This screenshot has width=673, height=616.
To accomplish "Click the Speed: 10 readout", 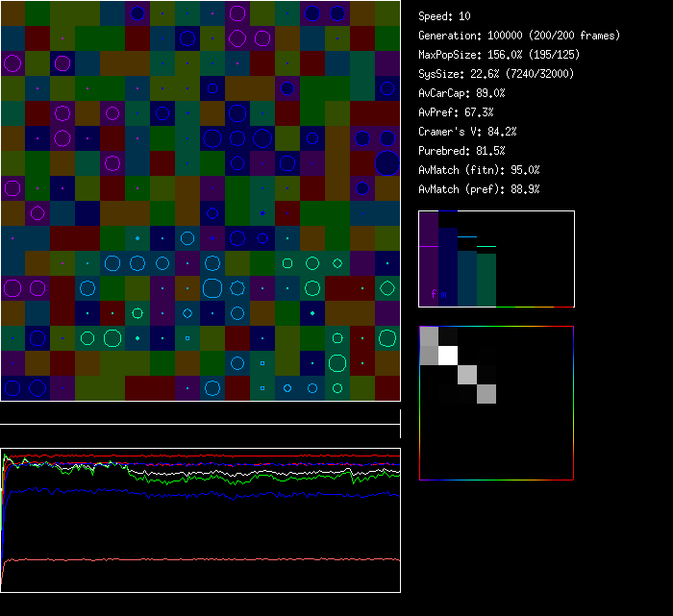I will click(444, 16).
